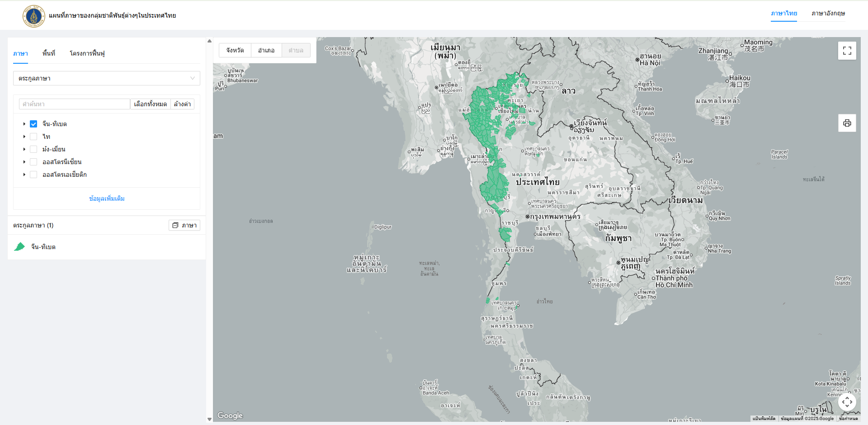Screen dimensions: 868x425
Task: Switch to the พื้นที่ tab
Action: [x=49, y=53]
